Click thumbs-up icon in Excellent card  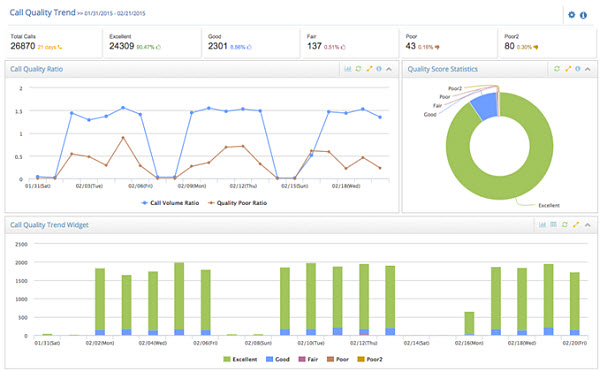(x=158, y=47)
